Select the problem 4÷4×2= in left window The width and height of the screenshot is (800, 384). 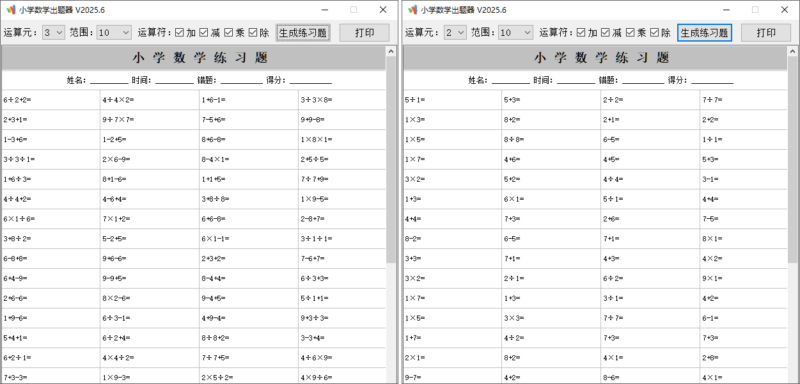[118, 100]
